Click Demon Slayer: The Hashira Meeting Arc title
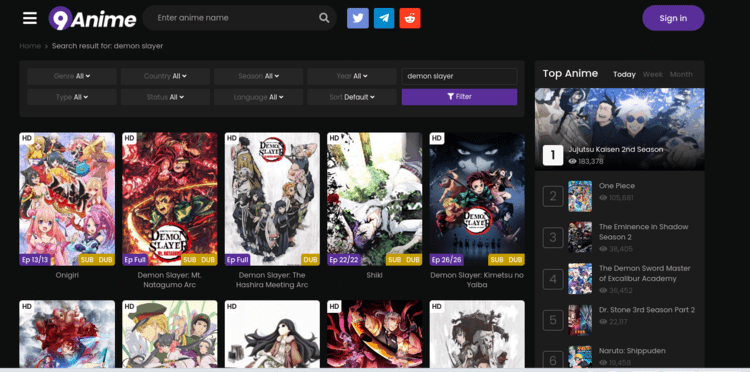 (x=272, y=280)
